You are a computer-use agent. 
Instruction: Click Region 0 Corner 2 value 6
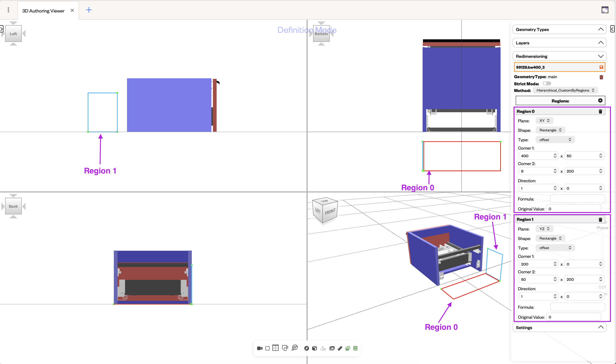(539, 171)
